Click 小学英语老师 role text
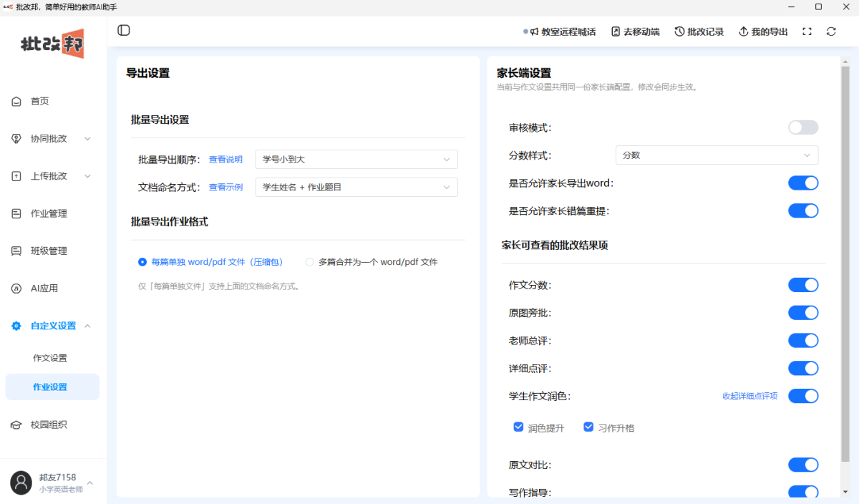This screenshot has width=859, height=504. (x=61, y=489)
